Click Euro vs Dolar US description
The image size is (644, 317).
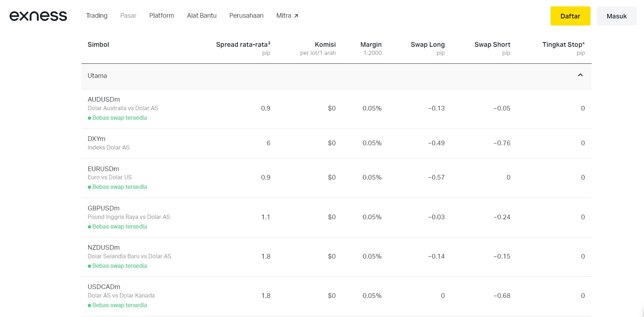[109, 177]
